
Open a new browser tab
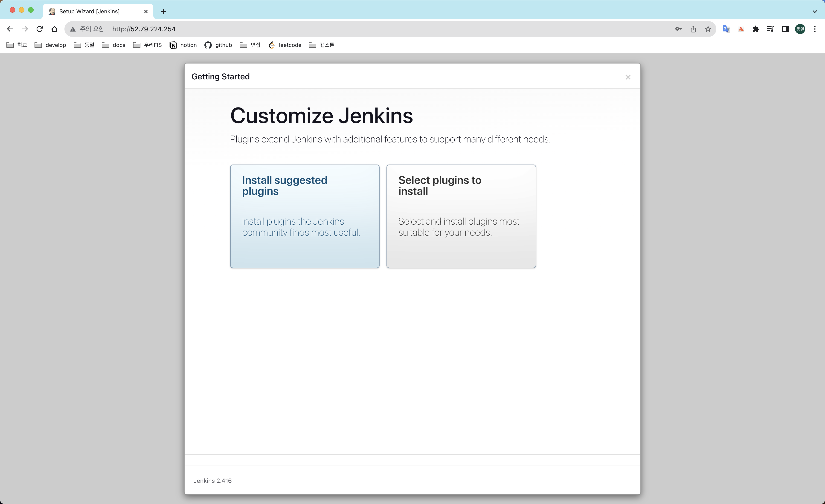coord(163,11)
